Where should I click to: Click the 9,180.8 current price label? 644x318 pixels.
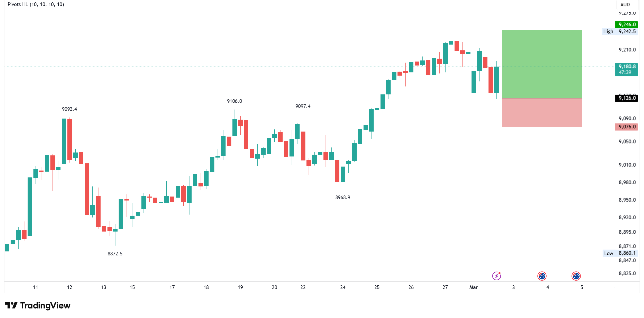(x=627, y=69)
